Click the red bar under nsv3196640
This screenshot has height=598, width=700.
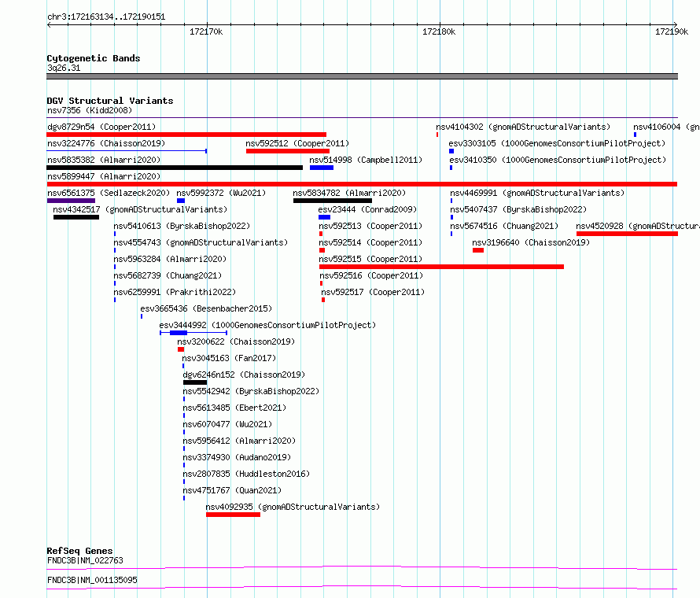(478, 250)
